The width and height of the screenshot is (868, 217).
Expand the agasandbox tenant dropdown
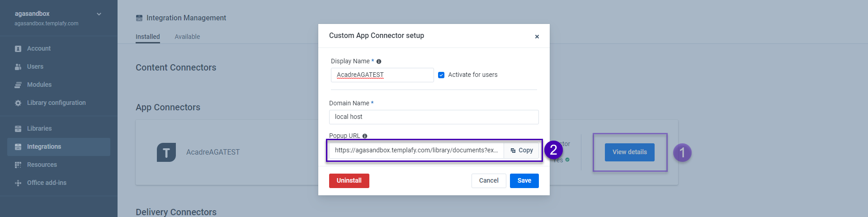click(x=99, y=14)
